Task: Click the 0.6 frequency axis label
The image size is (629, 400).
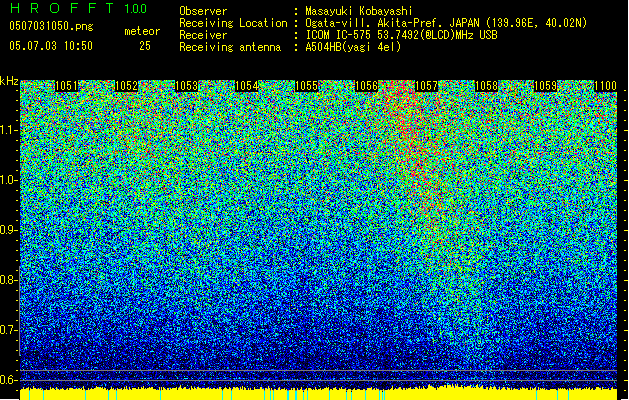Action: (x=8, y=380)
